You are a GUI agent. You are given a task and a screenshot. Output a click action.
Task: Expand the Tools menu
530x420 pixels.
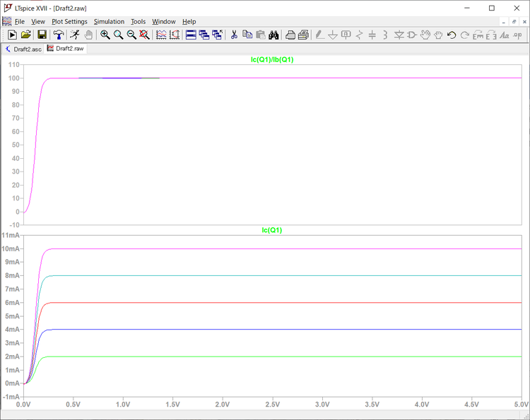tap(138, 22)
